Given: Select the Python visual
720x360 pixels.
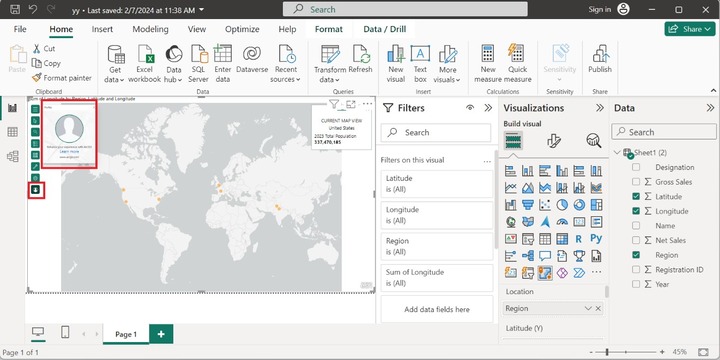Looking at the screenshot, I should click(596, 239).
